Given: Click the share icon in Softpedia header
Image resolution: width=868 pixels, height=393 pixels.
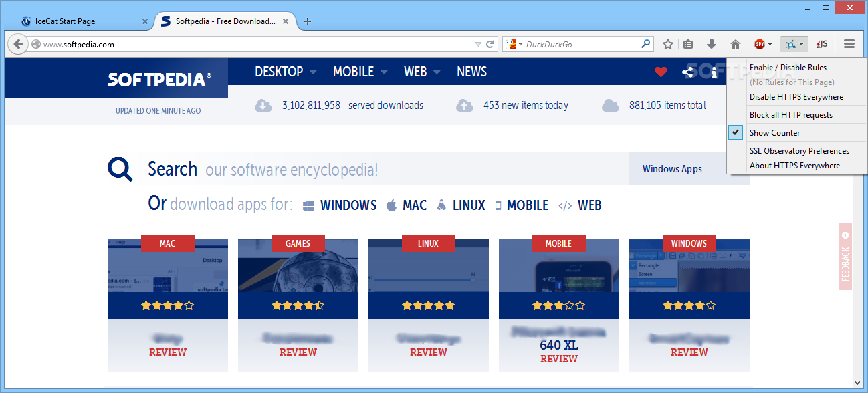Looking at the screenshot, I should (687, 72).
